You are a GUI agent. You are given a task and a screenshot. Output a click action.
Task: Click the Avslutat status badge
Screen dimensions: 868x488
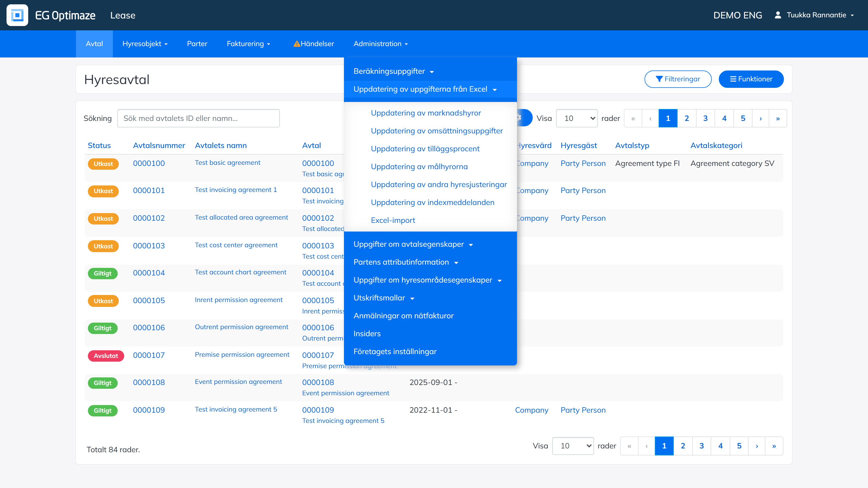pos(106,356)
